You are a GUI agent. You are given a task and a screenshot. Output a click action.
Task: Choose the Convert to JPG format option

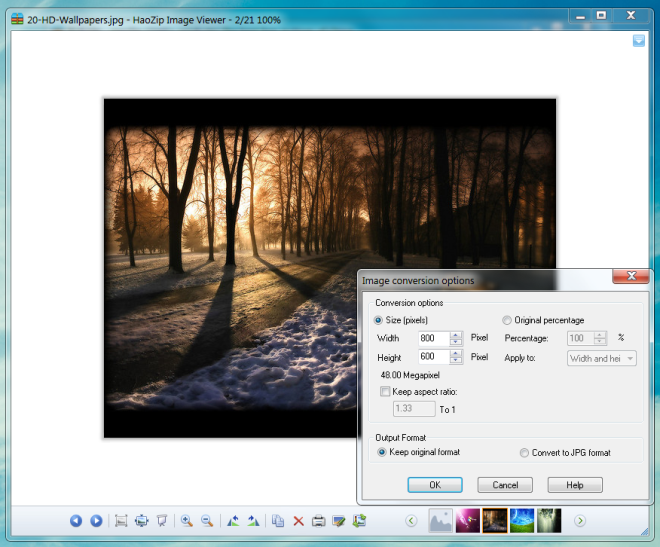click(524, 453)
